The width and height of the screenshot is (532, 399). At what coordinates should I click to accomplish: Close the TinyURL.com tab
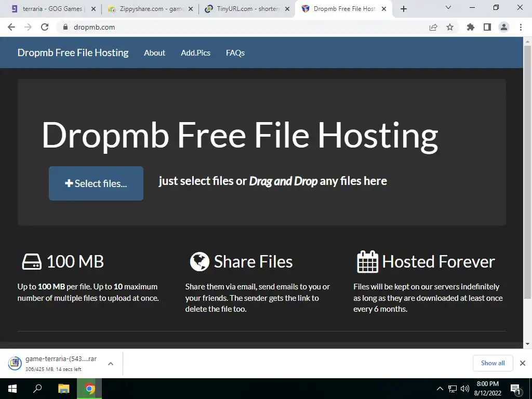[x=287, y=9]
